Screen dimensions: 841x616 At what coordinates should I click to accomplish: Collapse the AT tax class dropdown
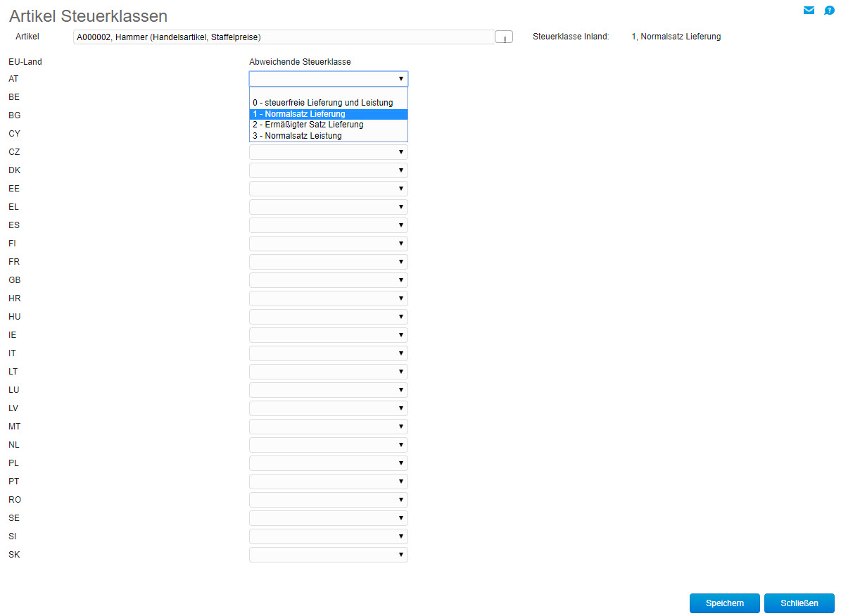[x=328, y=79]
